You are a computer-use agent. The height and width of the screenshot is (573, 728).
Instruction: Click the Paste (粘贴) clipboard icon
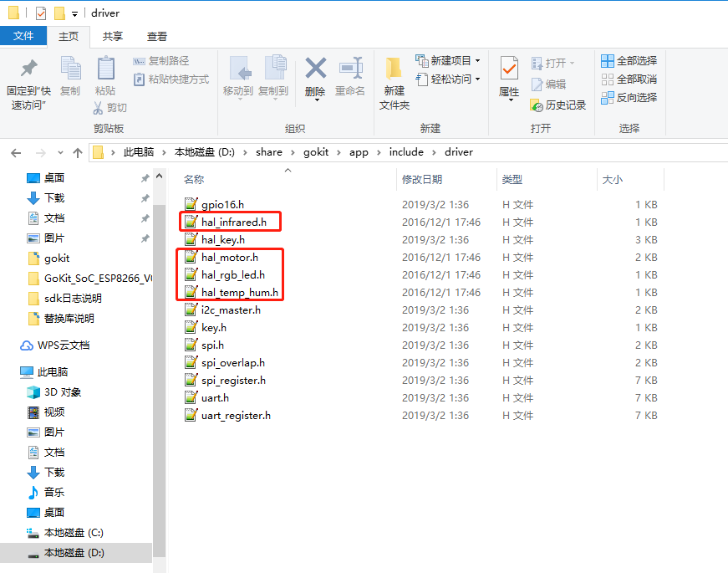(x=105, y=69)
